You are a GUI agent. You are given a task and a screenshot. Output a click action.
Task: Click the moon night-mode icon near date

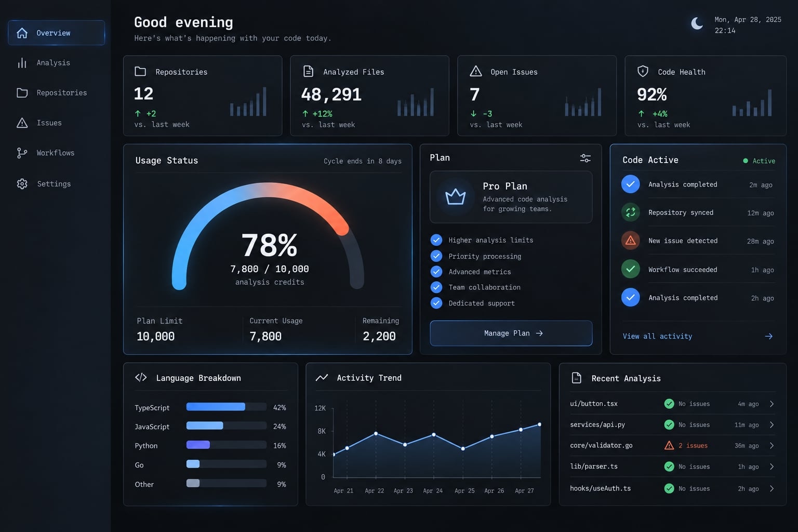pos(697,23)
